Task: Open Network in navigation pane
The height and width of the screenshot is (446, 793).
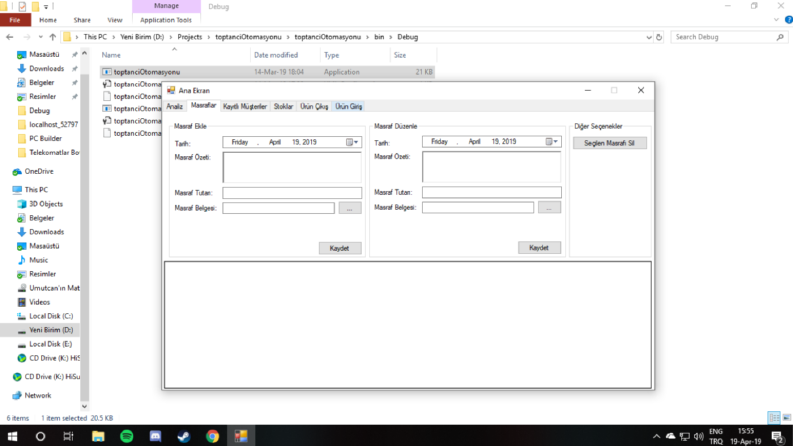Action: (x=37, y=395)
